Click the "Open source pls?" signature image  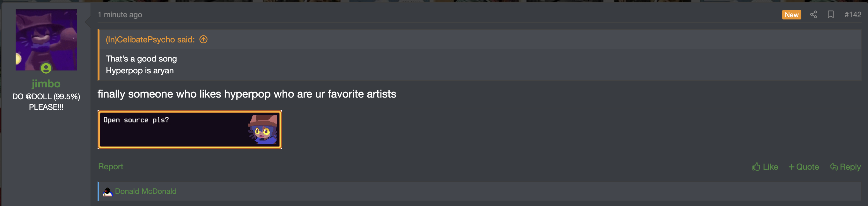click(190, 129)
